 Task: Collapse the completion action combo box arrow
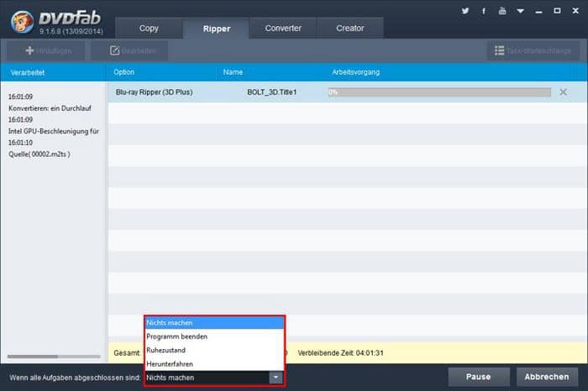click(276, 378)
